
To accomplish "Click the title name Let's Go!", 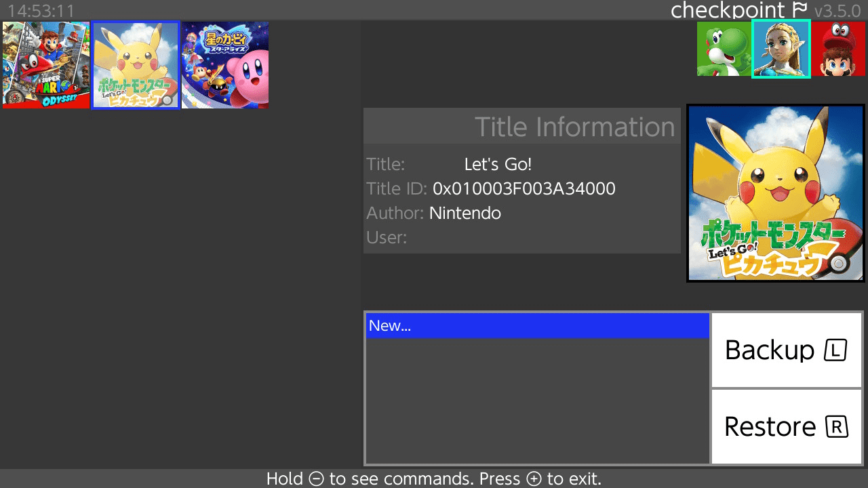I will (x=498, y=164).
